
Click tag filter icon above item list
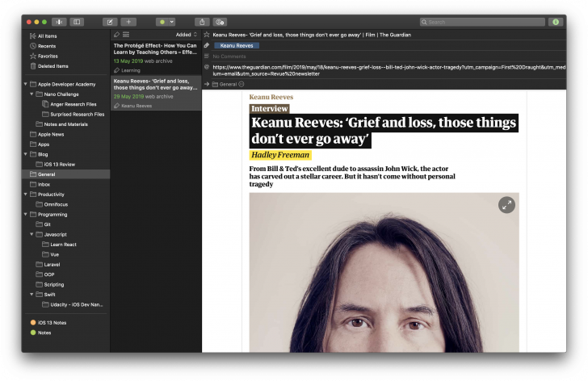tap(116, 35)
